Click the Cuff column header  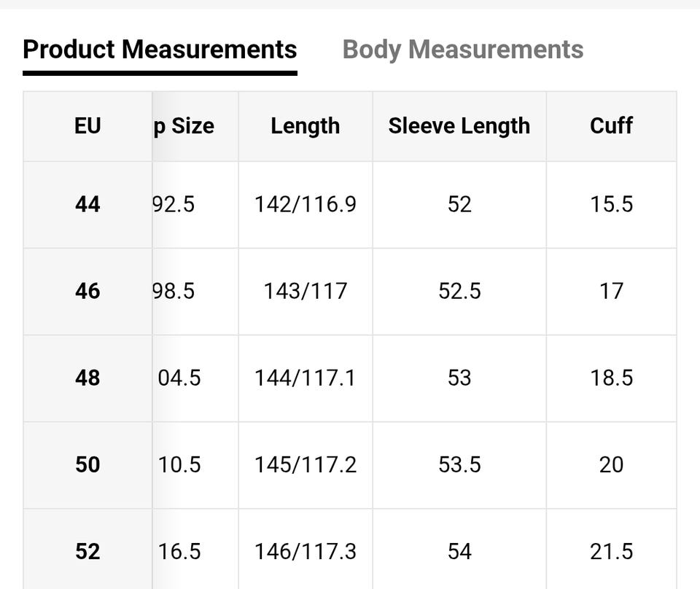(x=611, y=126)
